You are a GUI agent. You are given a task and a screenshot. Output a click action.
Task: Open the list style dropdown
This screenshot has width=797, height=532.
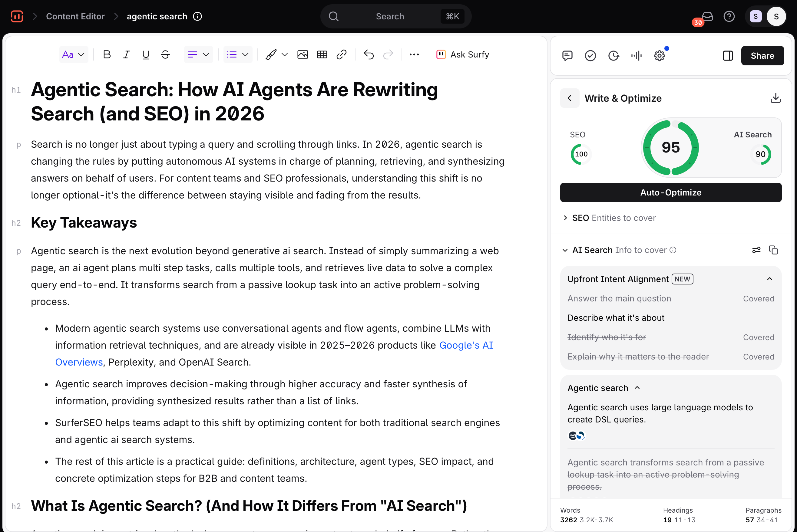[238, 55]
